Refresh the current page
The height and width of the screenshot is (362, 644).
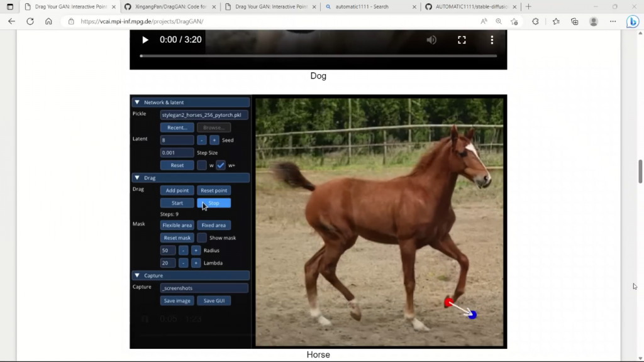pos(30,21)
